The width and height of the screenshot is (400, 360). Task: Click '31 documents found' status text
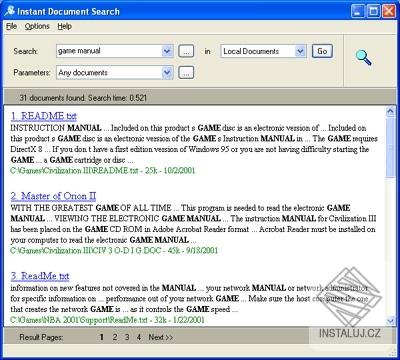pyautogui.click(x=83, y=98)
